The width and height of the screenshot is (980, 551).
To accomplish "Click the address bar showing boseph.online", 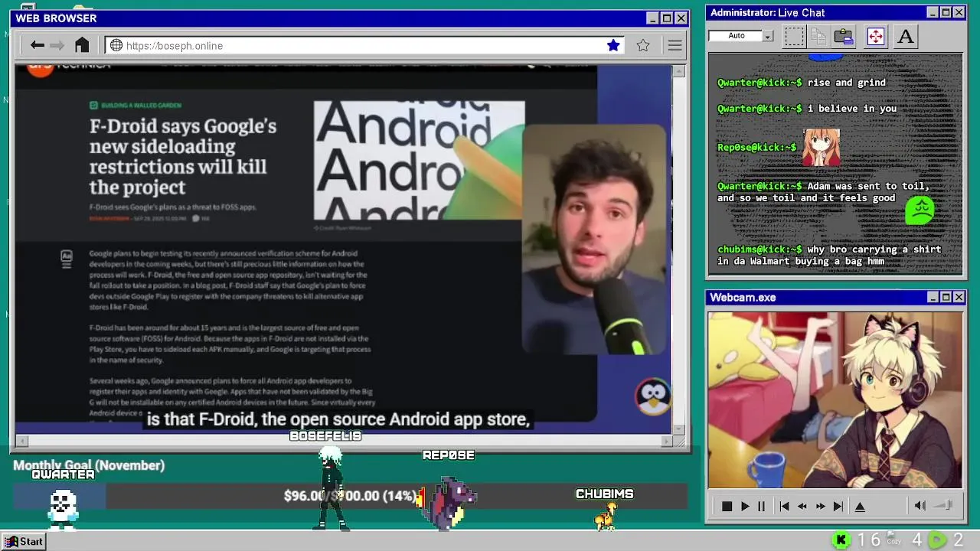I will pyautogui.click(x=364, y=45).
